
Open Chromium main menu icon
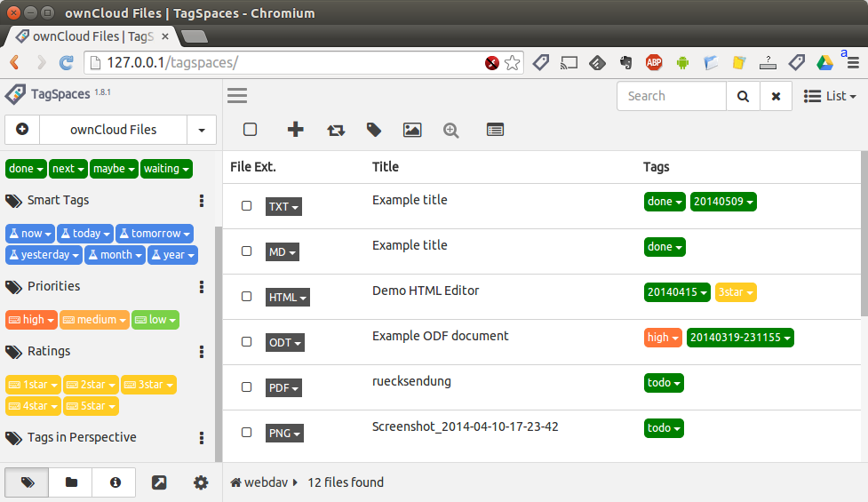tap(853, 62)
